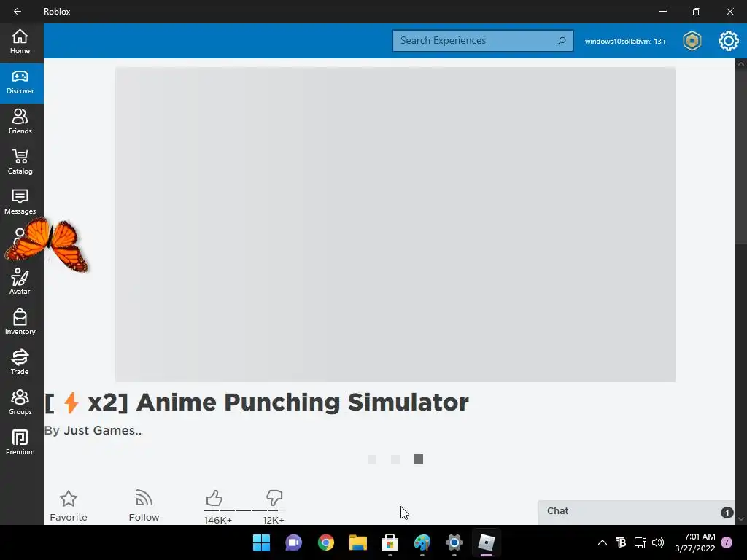
Task: Click the 12K+ dislikes count
Action: pyautogui.click(x=274, y=520)
